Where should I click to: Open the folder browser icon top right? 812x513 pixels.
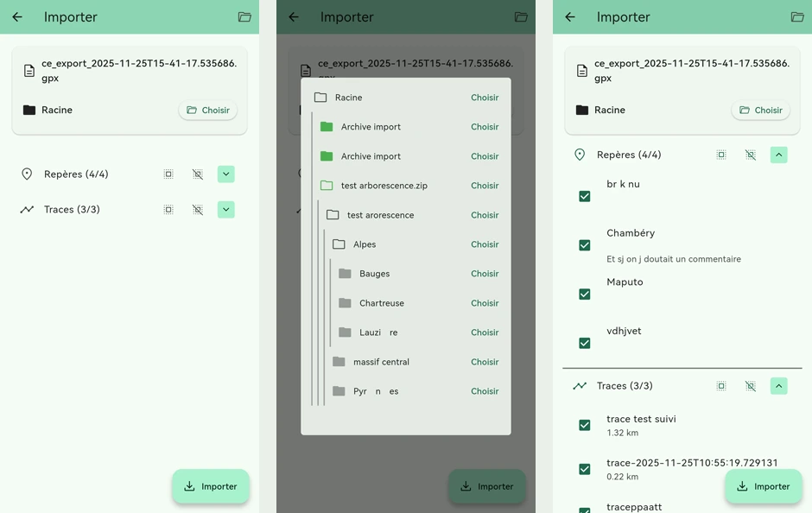click(244, 17)
